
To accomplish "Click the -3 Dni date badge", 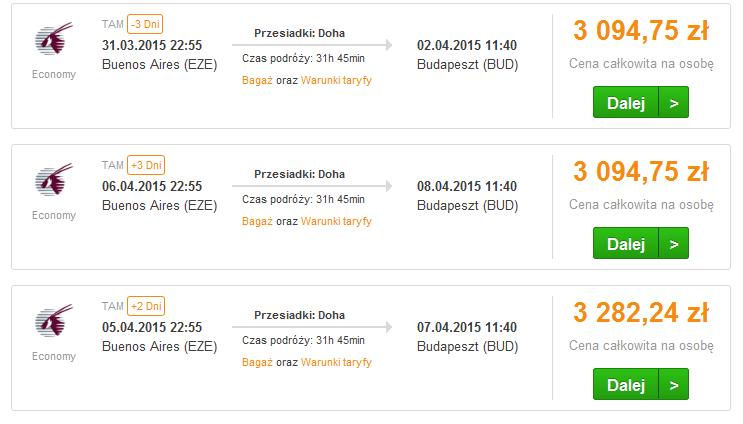I will point(145,24).
